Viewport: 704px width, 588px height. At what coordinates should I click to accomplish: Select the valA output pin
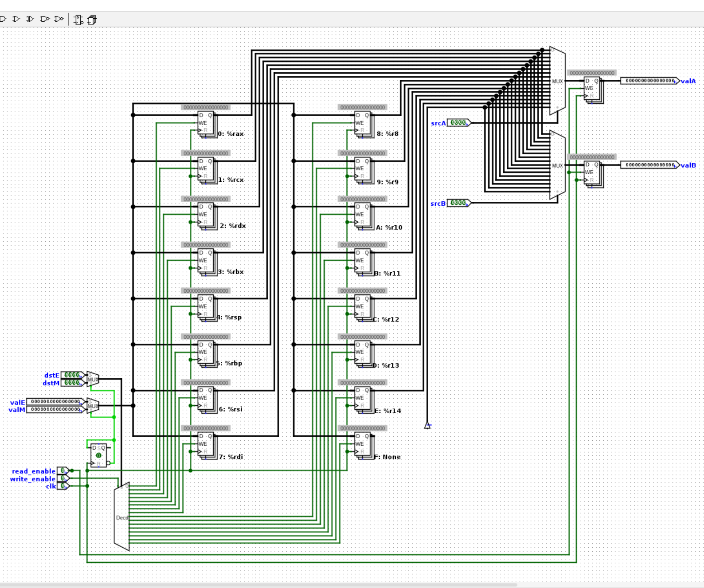649,81
